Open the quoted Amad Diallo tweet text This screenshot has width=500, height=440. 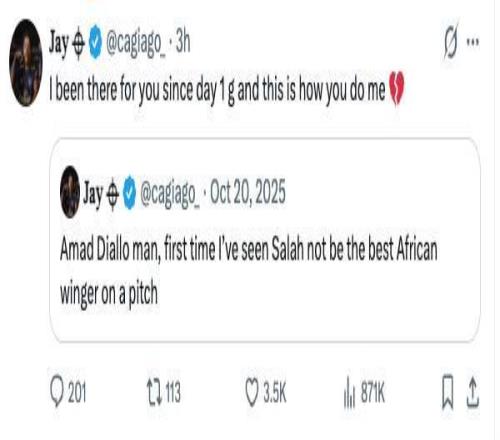pos(249,271)
